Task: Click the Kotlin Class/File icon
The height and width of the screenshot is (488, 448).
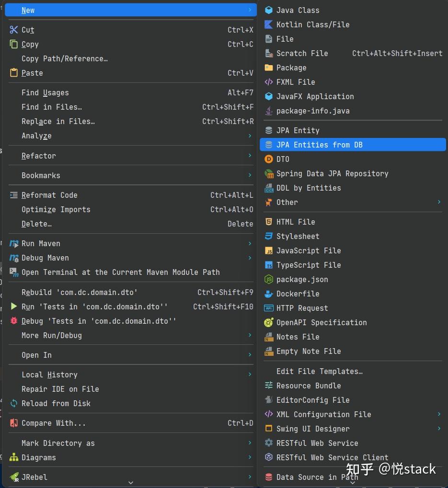Action: 269,24
